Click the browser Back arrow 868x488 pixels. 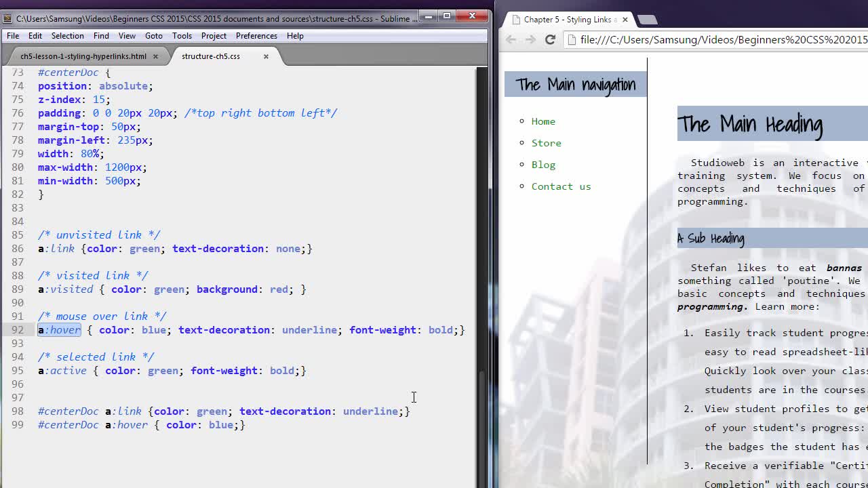click(511, 40)
